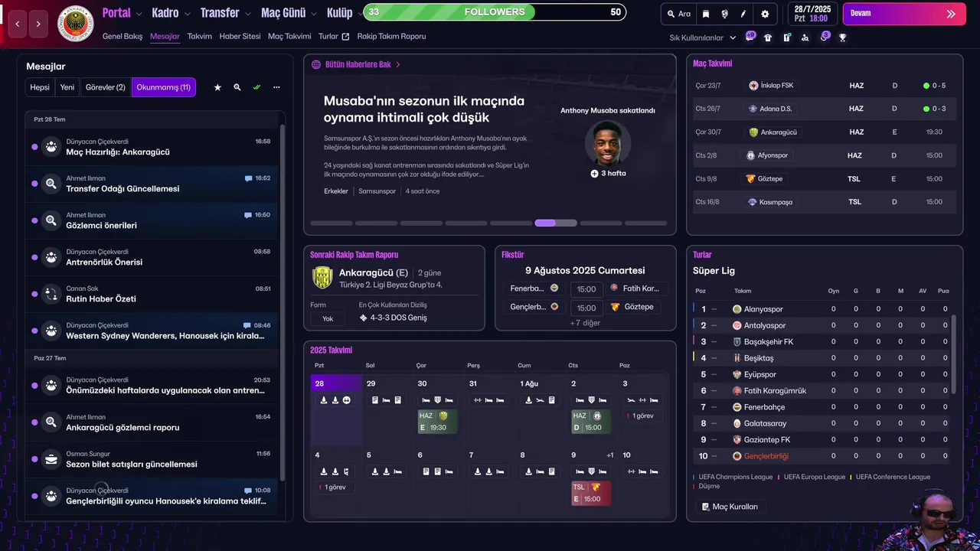Click the league table scrollbar

pyautogui.click(x=954, y=356)
